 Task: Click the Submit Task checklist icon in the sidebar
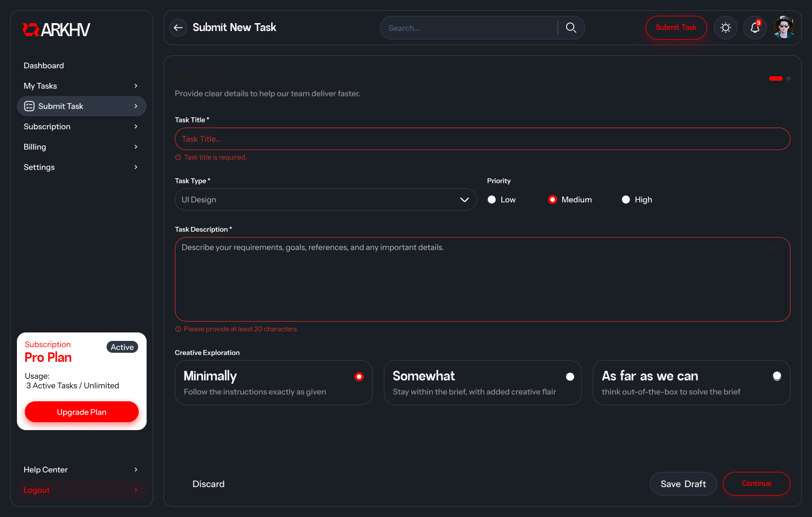tap(29, 106)
